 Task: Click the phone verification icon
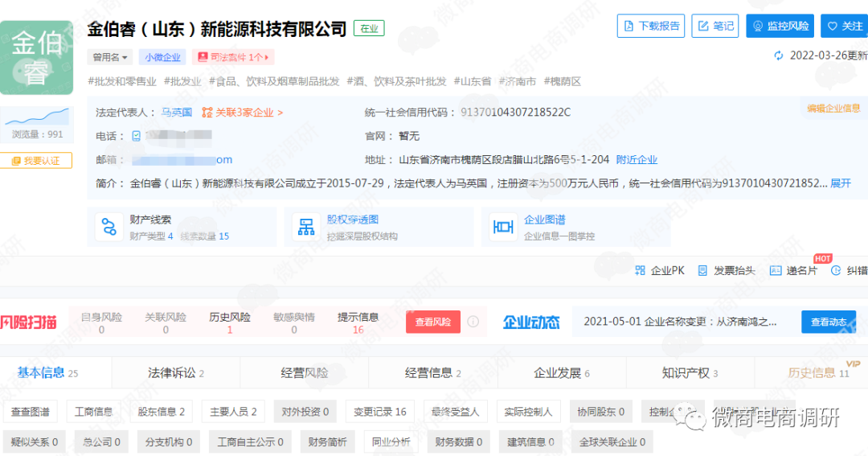point(136,136)
